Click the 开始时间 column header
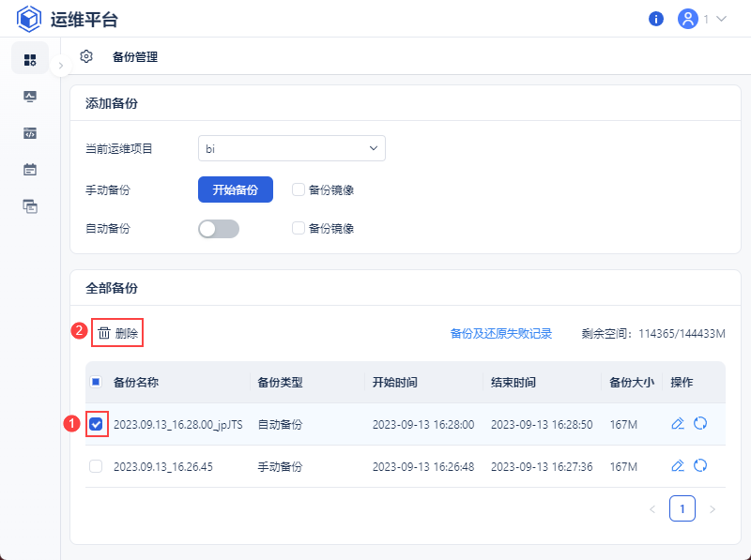Image resolution: width=751 pixels, height=560 pixels. coord(395,382)
